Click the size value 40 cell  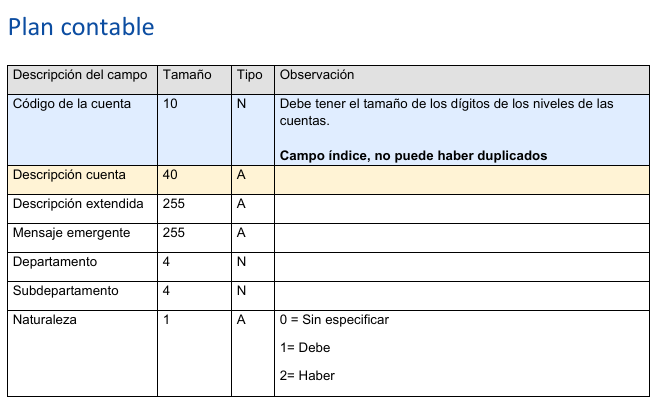pyautogui.click(x=194, y=180)
